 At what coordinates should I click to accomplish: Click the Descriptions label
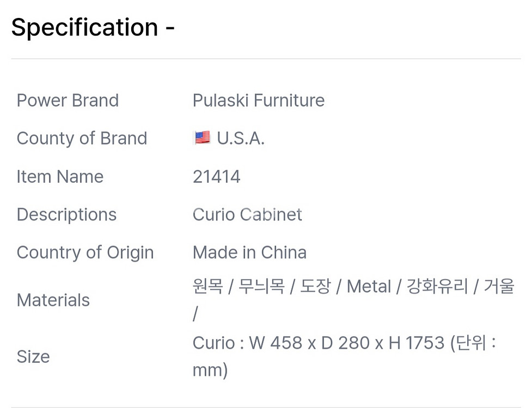click(x=66, y=215)
